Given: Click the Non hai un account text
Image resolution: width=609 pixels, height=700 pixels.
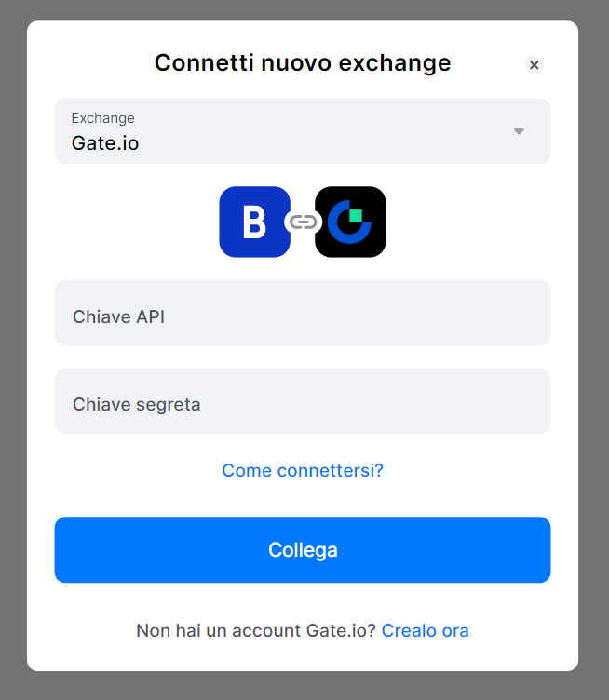Looking at the screenshot, I should coord(255,630).
